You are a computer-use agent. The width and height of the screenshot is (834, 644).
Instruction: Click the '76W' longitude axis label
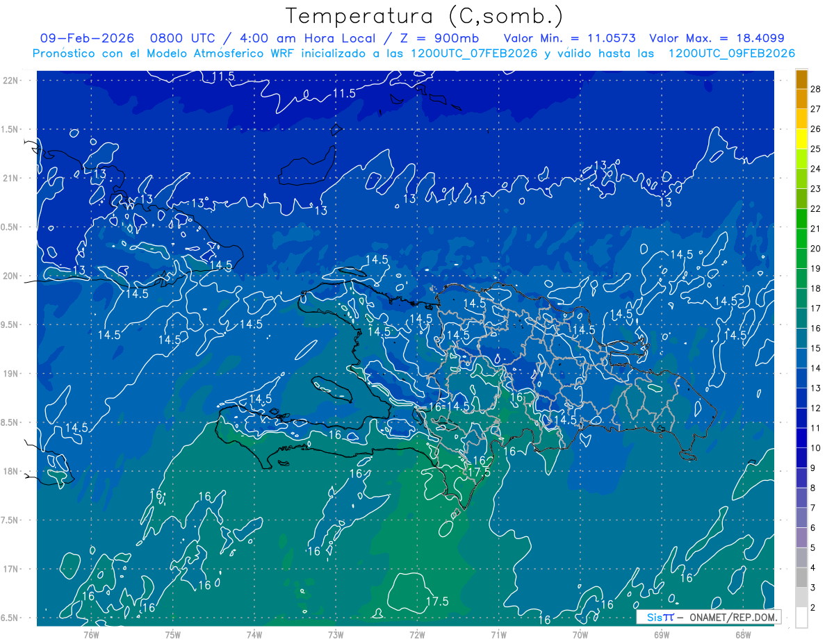pyautogui.click(x=92, y=634)
